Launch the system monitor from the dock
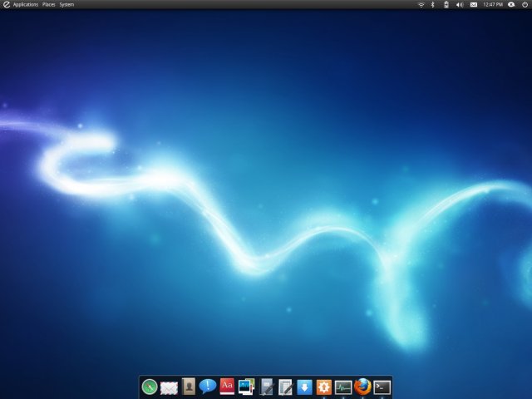532x399 pixels. coord(343,387)
